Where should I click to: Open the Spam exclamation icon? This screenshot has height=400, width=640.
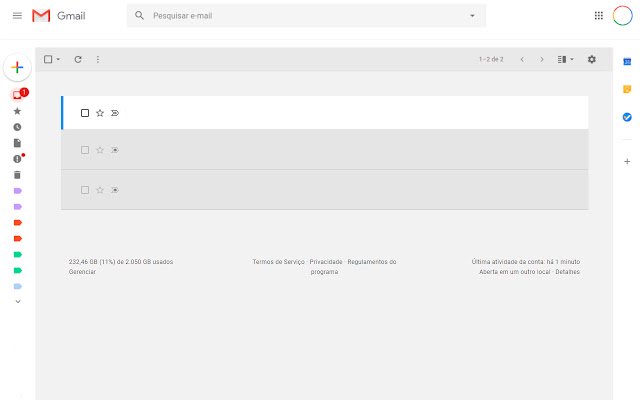tap(17, 159)
